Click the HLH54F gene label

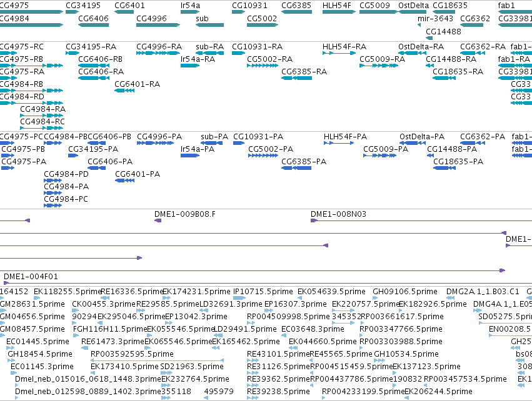click(337, 6)
